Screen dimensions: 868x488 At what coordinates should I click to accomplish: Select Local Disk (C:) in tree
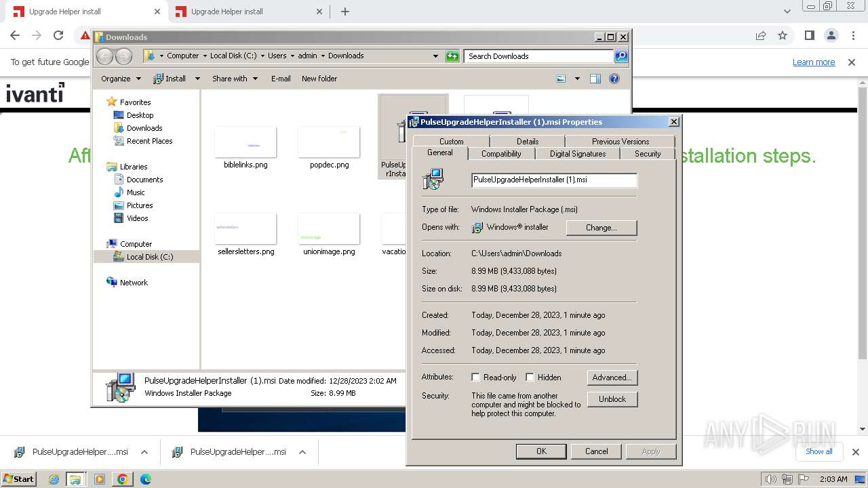(149, 257)
